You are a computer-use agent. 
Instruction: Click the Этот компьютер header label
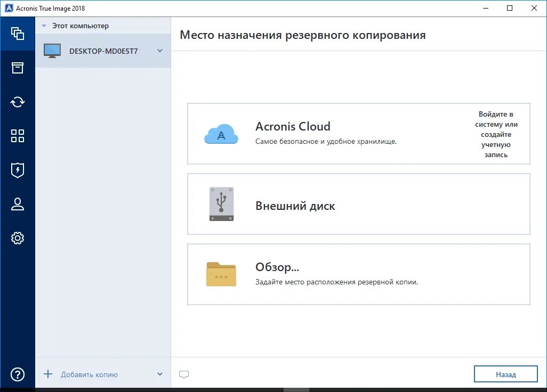click(80, 26)
